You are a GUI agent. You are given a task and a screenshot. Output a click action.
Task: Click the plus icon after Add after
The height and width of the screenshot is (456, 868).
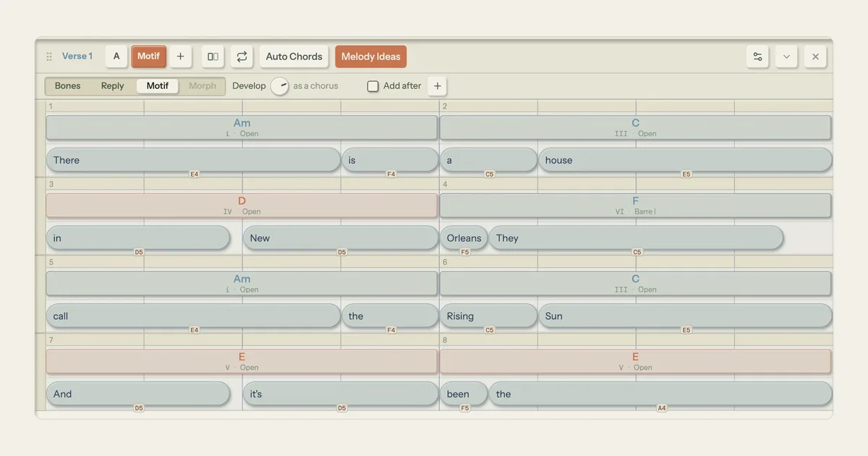[x=437, y=86]
